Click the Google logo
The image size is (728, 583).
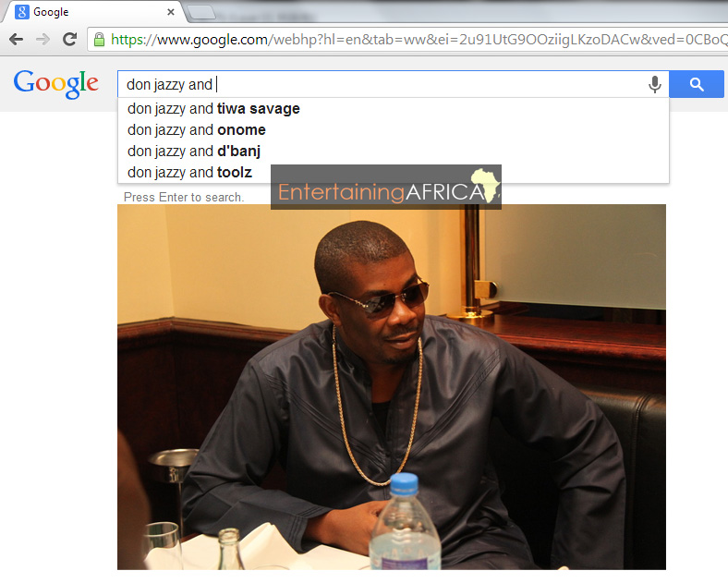(x=56, y=83)
